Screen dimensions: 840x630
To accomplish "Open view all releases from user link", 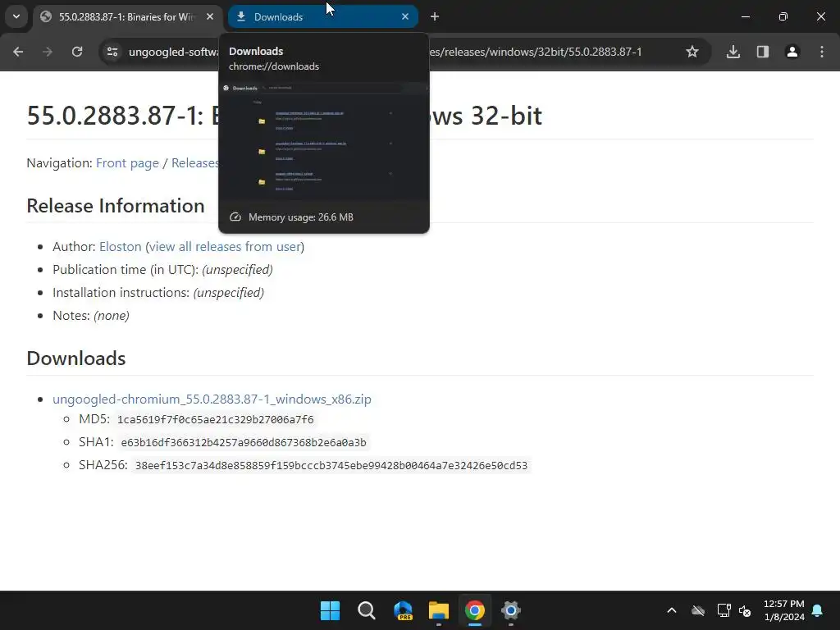I will pos(225,246).
